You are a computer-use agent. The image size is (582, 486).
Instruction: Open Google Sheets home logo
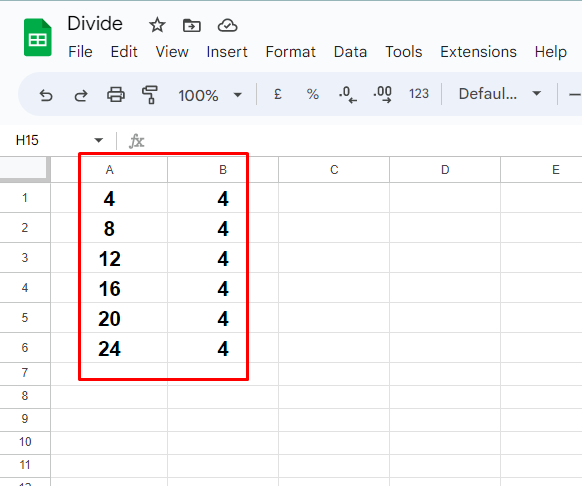click(38, 37)
